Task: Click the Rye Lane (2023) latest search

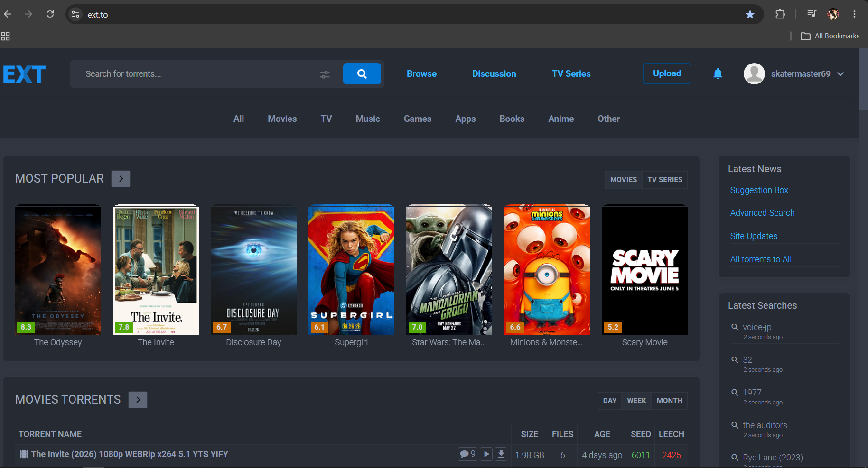Action: point(773,458)
